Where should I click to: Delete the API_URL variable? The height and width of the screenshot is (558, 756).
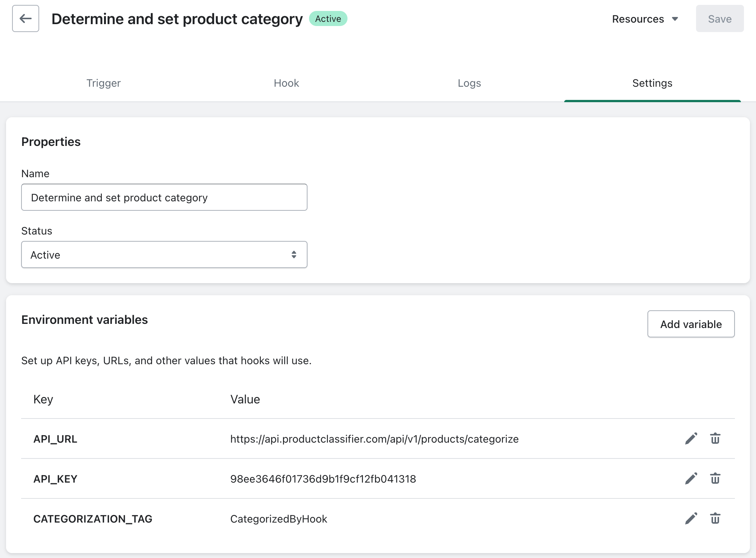coord(715,438)
